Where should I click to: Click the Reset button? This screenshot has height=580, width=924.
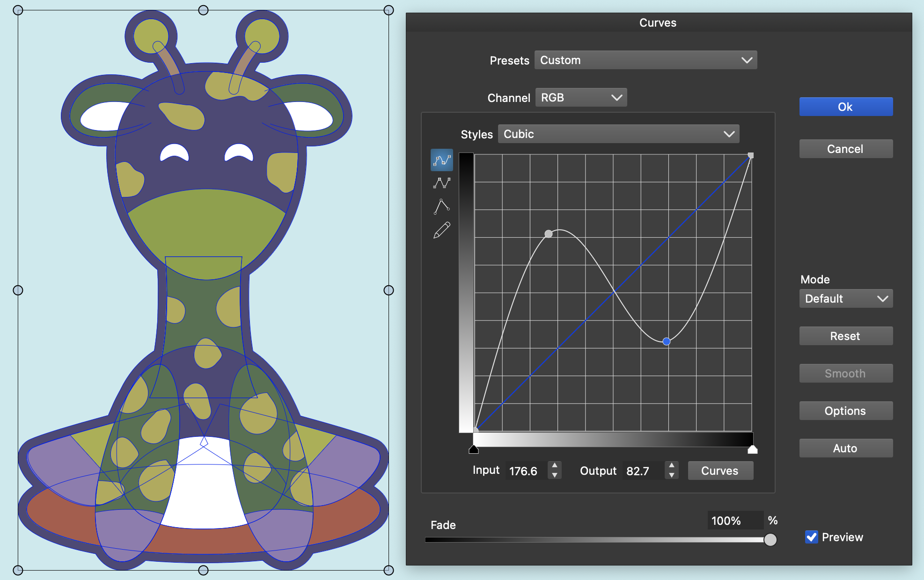(x=845, y=336)
